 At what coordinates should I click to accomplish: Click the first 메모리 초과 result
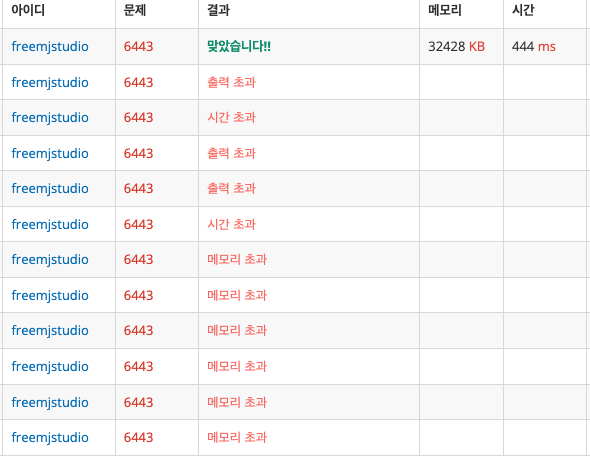coord(237,260)
